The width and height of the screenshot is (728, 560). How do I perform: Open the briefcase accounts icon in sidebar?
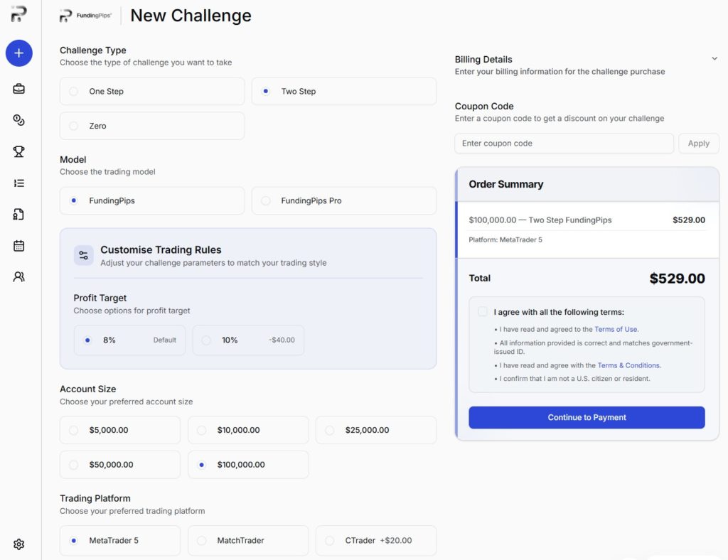click(18, 89)
